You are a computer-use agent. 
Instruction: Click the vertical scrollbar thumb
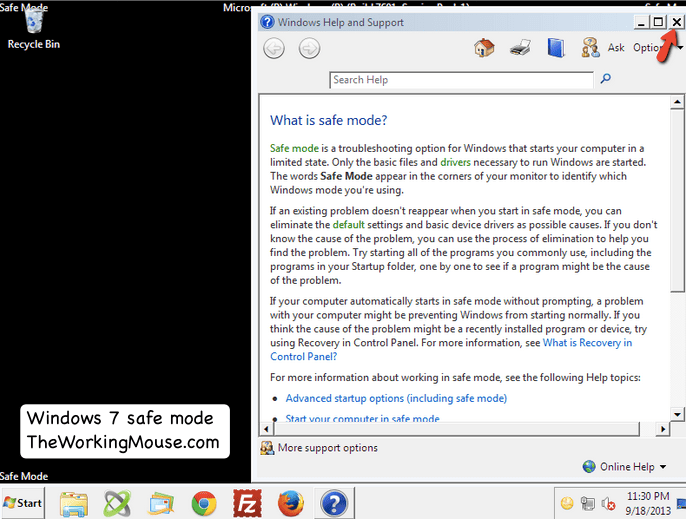click(677, 200)
